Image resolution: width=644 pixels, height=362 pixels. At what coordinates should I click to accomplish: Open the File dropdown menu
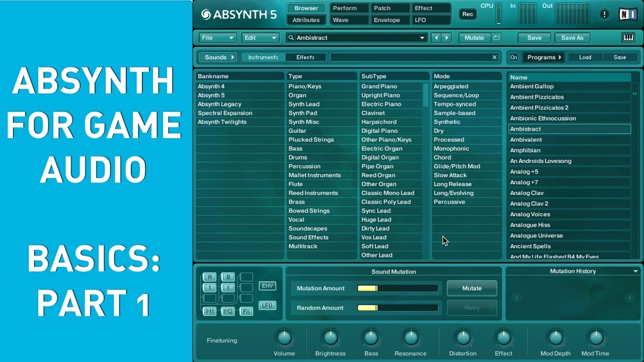(x=217, y=38)
